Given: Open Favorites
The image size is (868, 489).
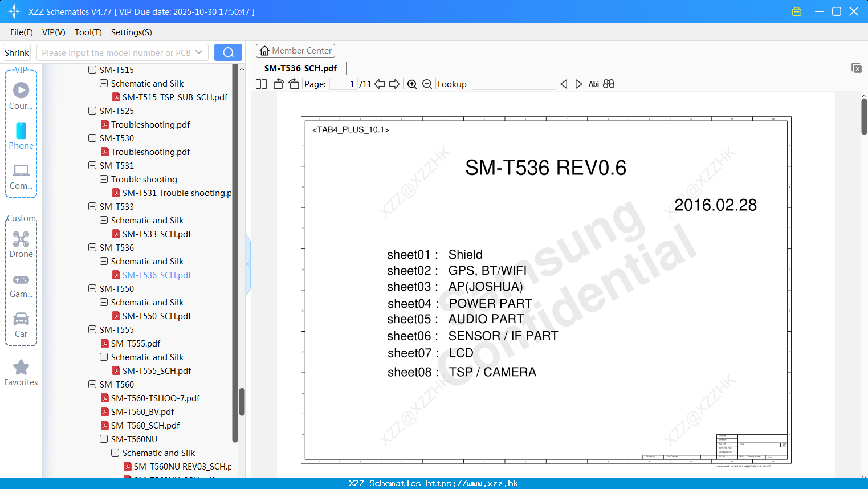Looking at the screenshot, I should click(21, 373).
